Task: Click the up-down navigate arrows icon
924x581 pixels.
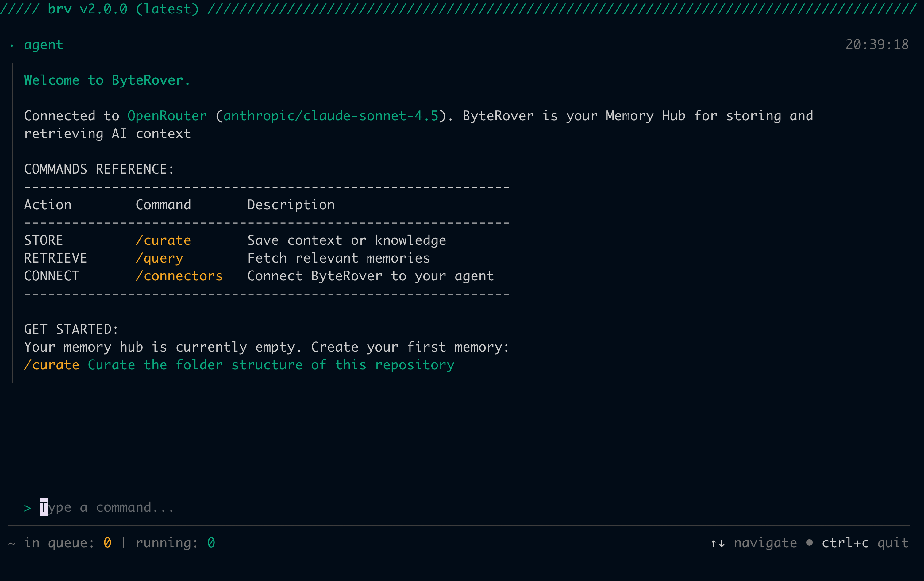Action: [717, 543]
